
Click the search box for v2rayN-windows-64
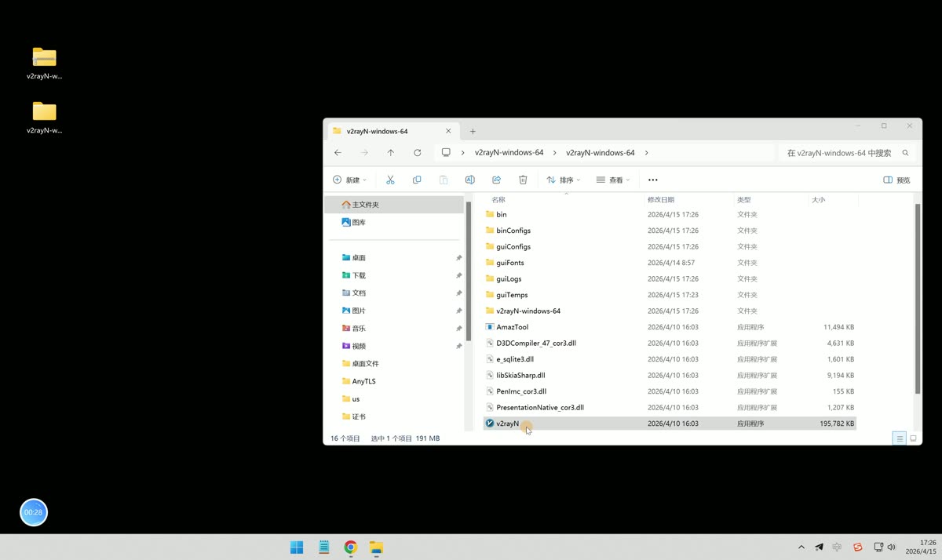(846, 153)
